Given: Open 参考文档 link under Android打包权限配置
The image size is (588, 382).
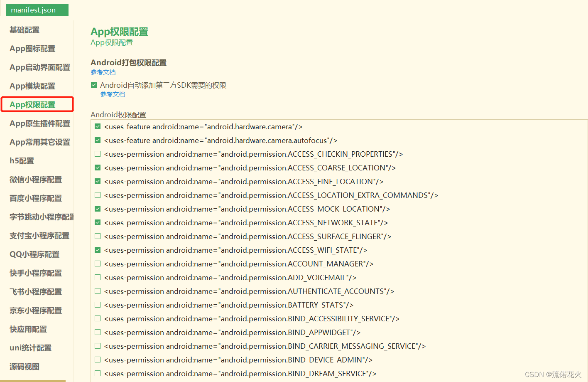Looking at the screenshot, I should 103,72.
